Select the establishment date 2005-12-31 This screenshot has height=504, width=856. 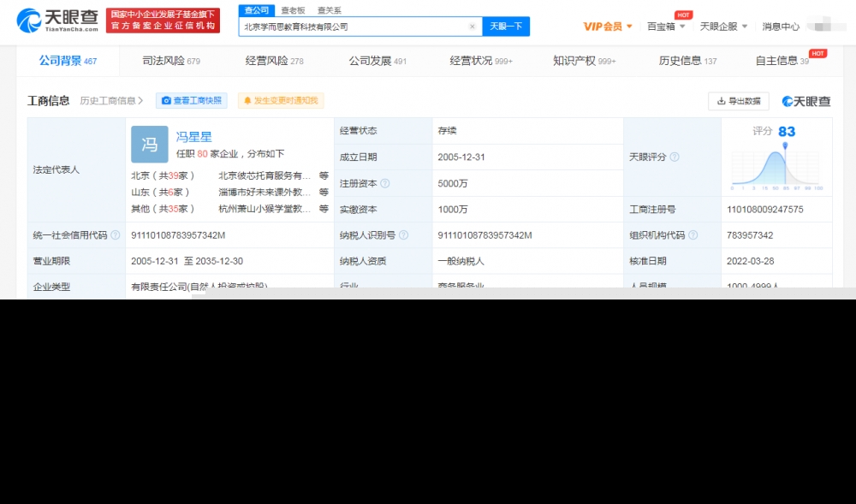click(461, 157)
